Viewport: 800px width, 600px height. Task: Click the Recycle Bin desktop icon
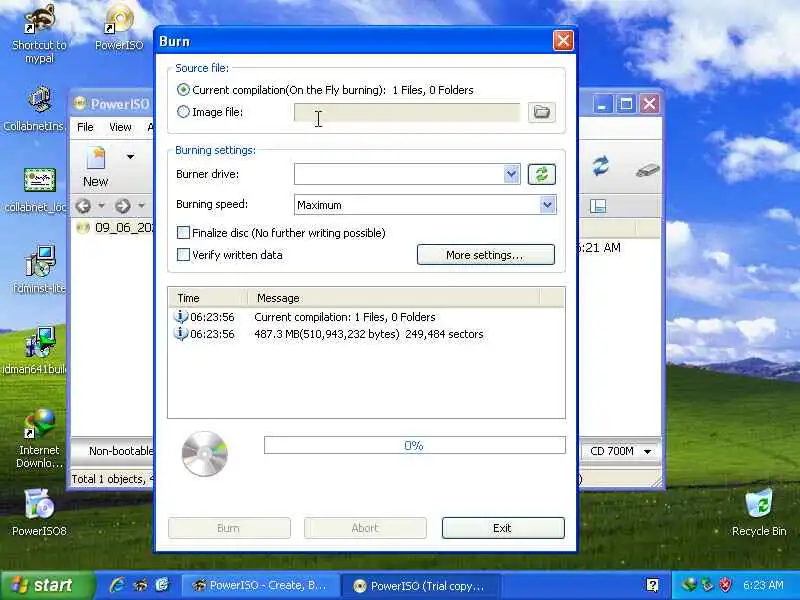tap(759, 512)
